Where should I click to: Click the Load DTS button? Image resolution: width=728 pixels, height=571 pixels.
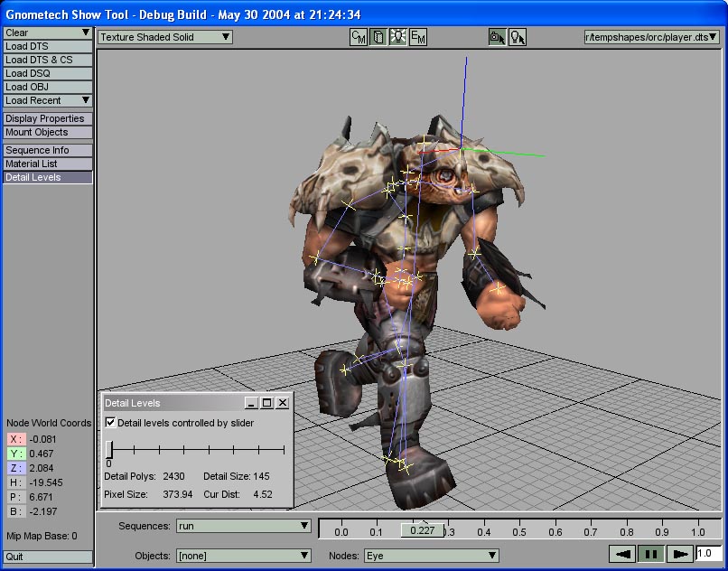tap(47, 46)
